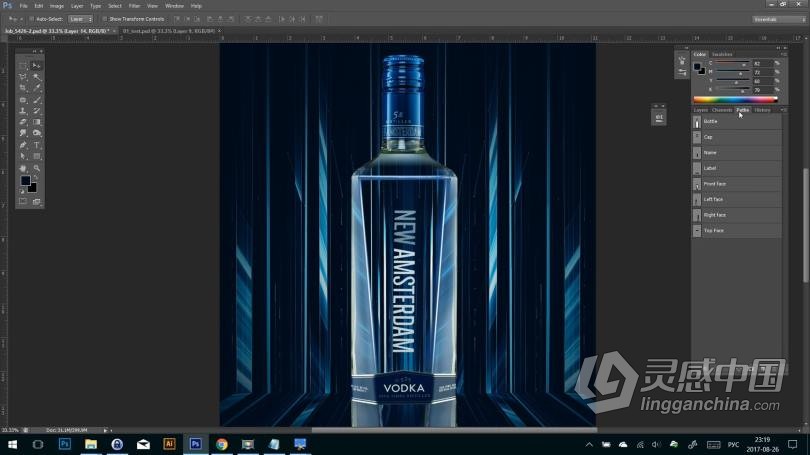Open Chrome from the taskbar
The width and height of the screenshot is (810, 455).
222,444
